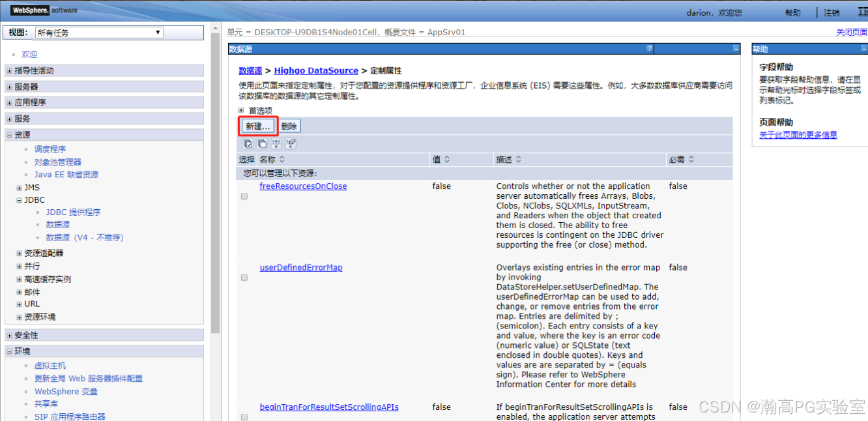
Task: Expand the 服务 navigation group
Action: tap(9, 119)
